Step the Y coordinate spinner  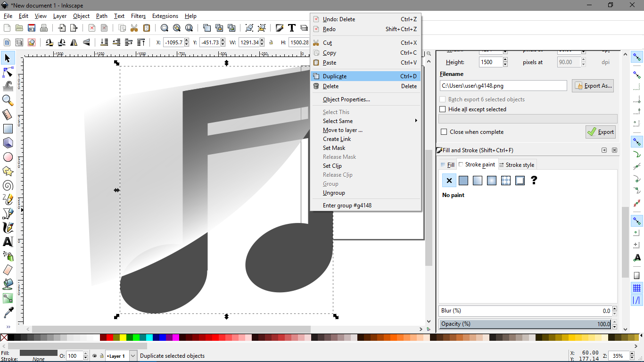(x=223, y=42)
